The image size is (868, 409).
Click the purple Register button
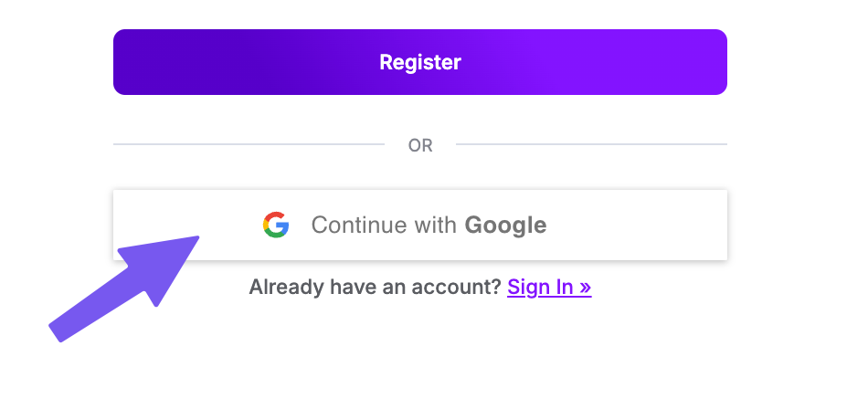[x=419, y=62]
